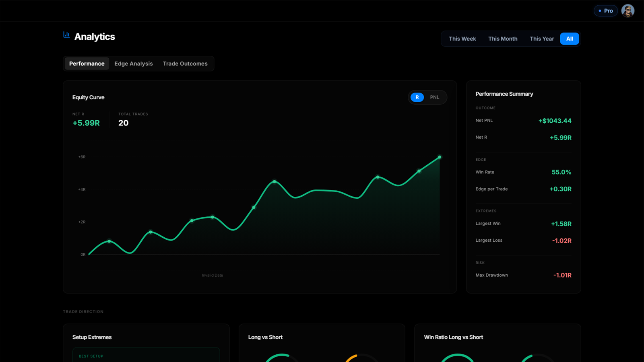Image resolution: width=644 pixels, height=362 pixels.
Task: Filter analytics to This Week
Action: tap(462, 39)
